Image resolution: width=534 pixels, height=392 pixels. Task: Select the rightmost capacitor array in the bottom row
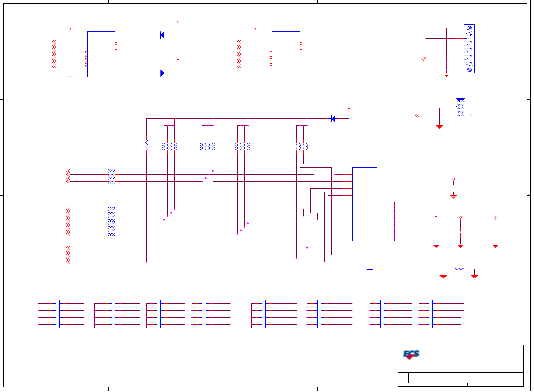(x=431, y=314)
